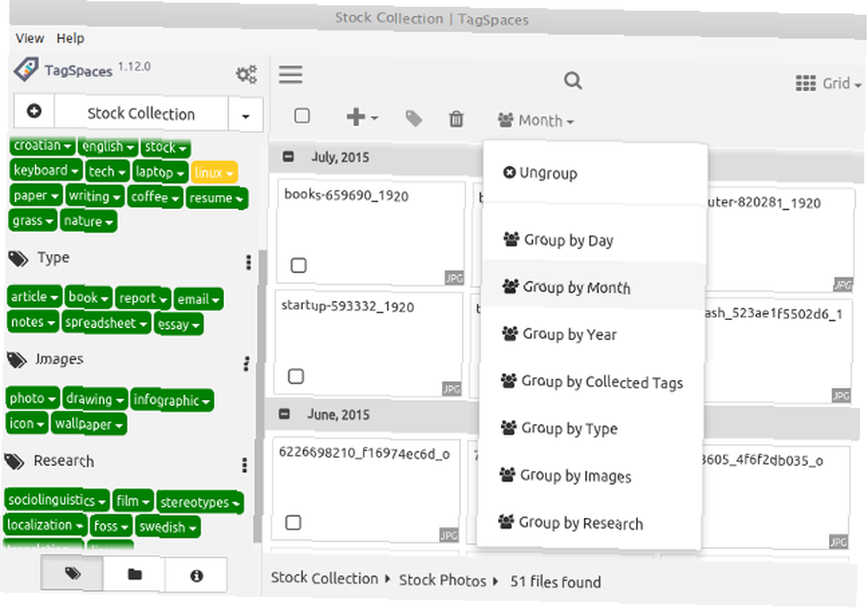This screenshot has height=609, width=868.
Task: Click the Stock Collection location button
Action: click(x=141, y=114)
